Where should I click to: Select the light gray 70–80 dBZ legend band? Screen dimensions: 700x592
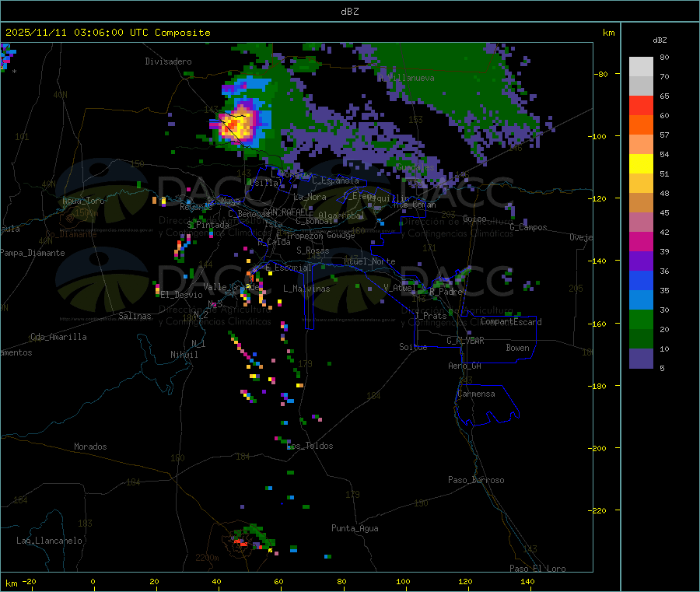point(641,67)
